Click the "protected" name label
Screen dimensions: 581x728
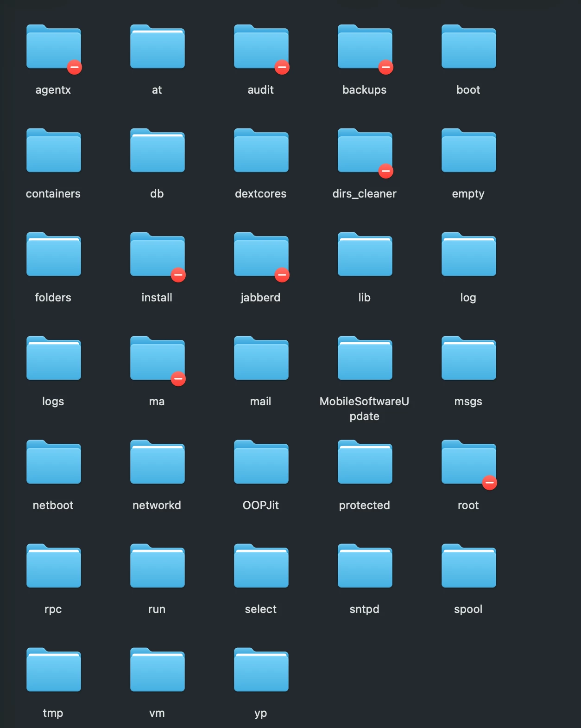365,505
